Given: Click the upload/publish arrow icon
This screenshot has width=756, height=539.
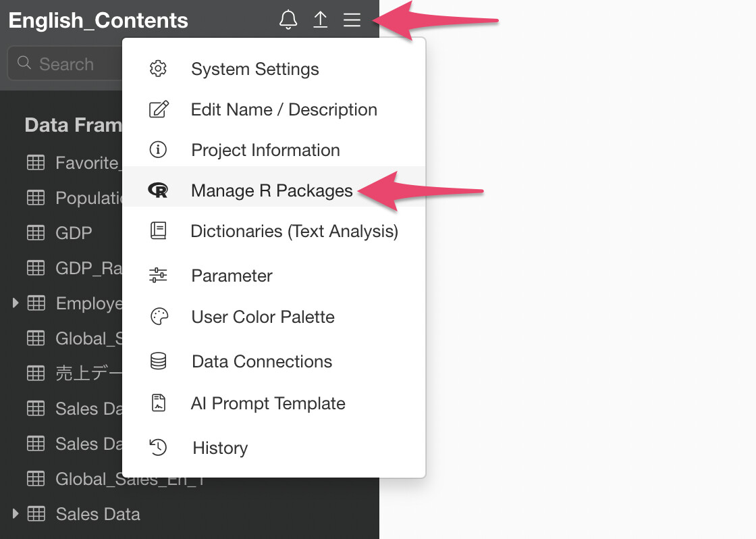Looking at the screenshot, I should pyautogui.click(x=320, y=20).
